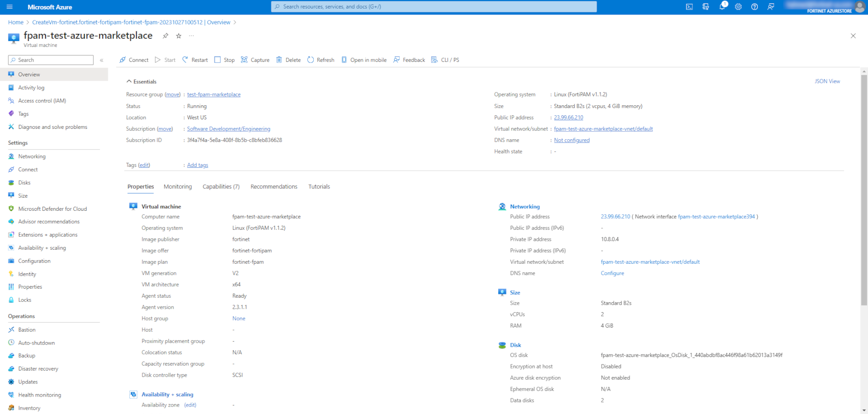
Task: Switch to Capabilities (7) tab
Action: pos(221,187)
